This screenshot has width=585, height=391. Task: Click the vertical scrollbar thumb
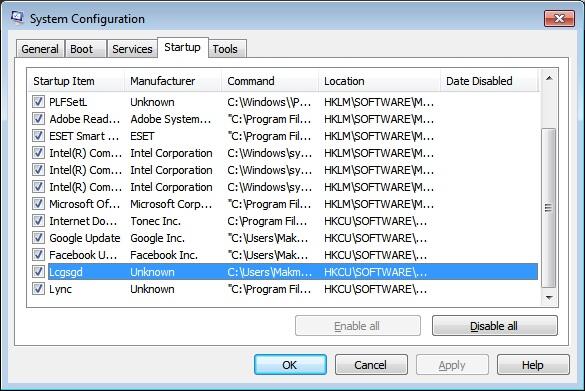coord(548,208)
